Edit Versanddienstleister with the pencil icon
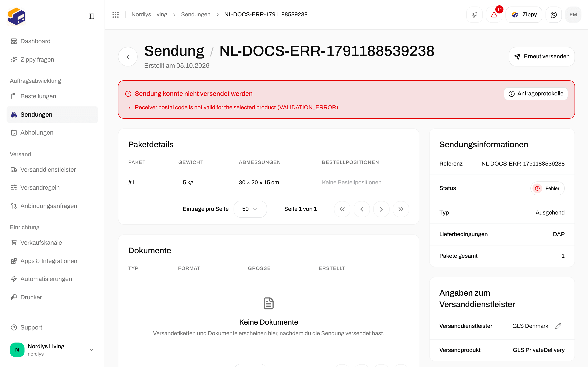 click(x=558, y=326)
